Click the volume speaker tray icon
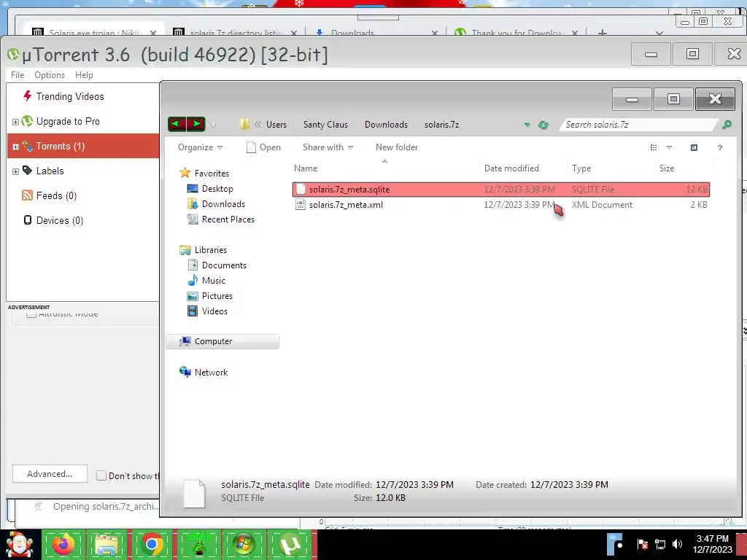747x560 pixels. tap(677, 544)
